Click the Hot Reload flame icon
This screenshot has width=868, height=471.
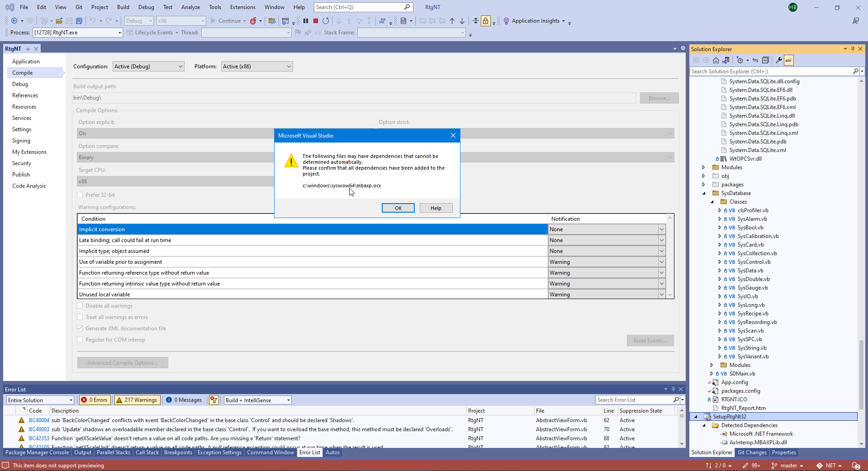(253, 21)
